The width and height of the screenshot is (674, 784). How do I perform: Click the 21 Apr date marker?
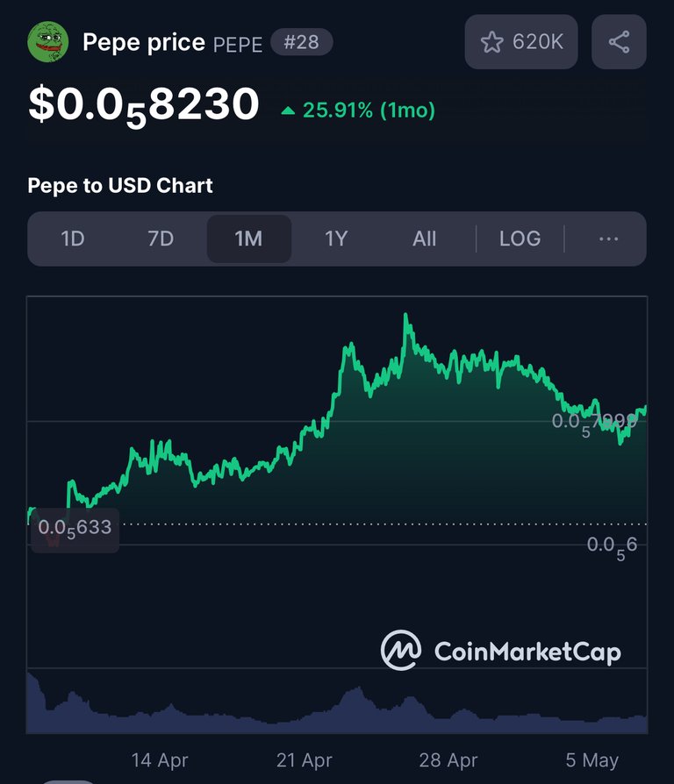[x=305, y=760]
